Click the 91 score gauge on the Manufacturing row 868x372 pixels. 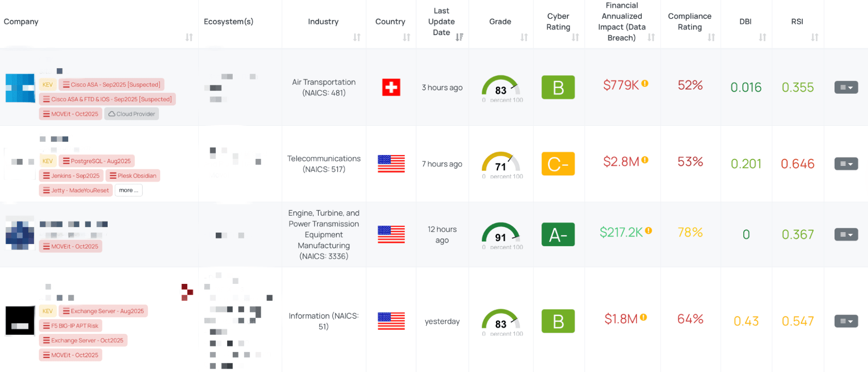point(501,235)
